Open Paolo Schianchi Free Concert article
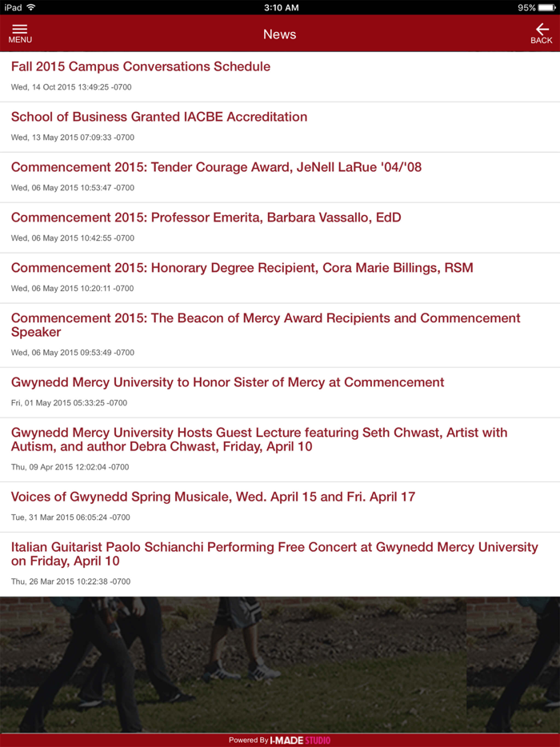The width and height of the screenshot is (560, 747). coord(274,553)
